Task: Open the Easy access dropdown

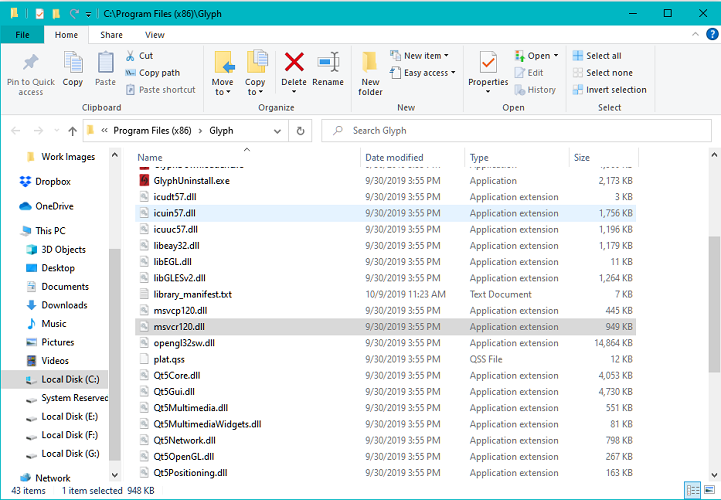Action: 423,73
